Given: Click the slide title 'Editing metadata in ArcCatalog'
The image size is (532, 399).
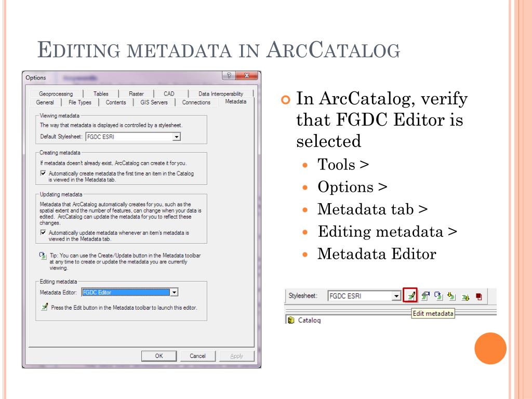Looking at the screenshot, I should [x=219, y=50].
